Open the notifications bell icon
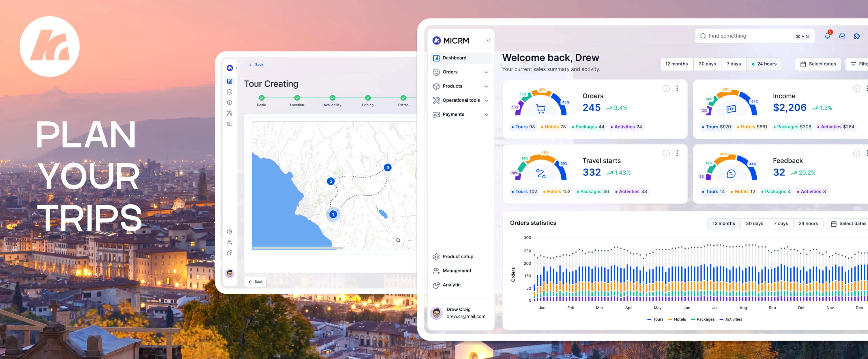 pyautogui.click(x=827, y=36)
